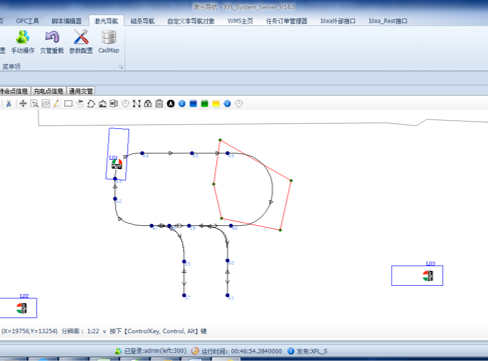
Task: Pick the yellow color swatch
Action: (x=216, y=104)
